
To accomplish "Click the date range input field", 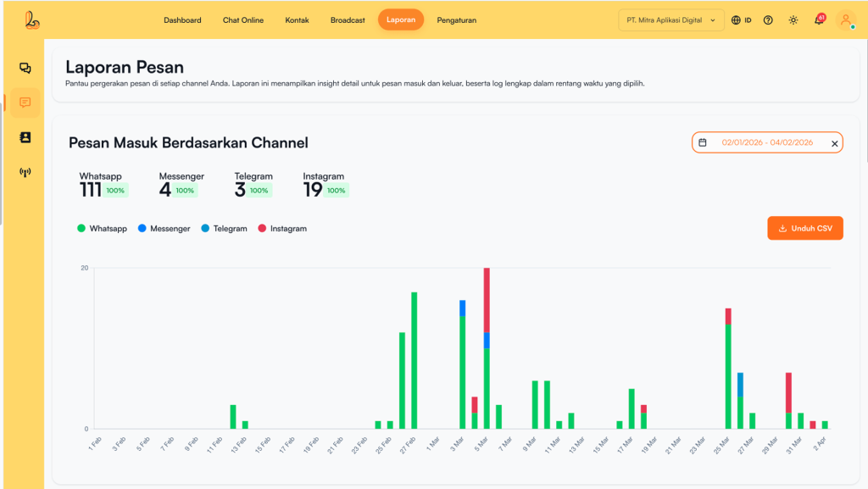I will [x=766, y=143].
